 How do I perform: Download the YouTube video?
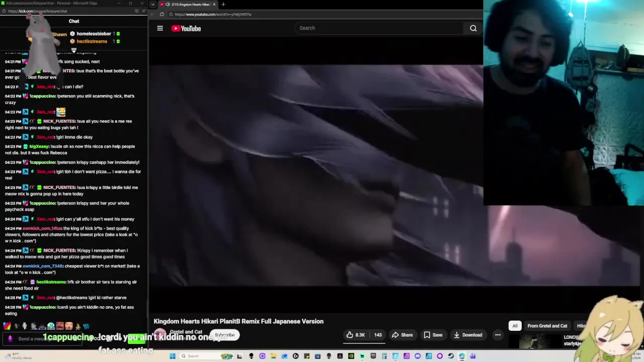[468, 335]
